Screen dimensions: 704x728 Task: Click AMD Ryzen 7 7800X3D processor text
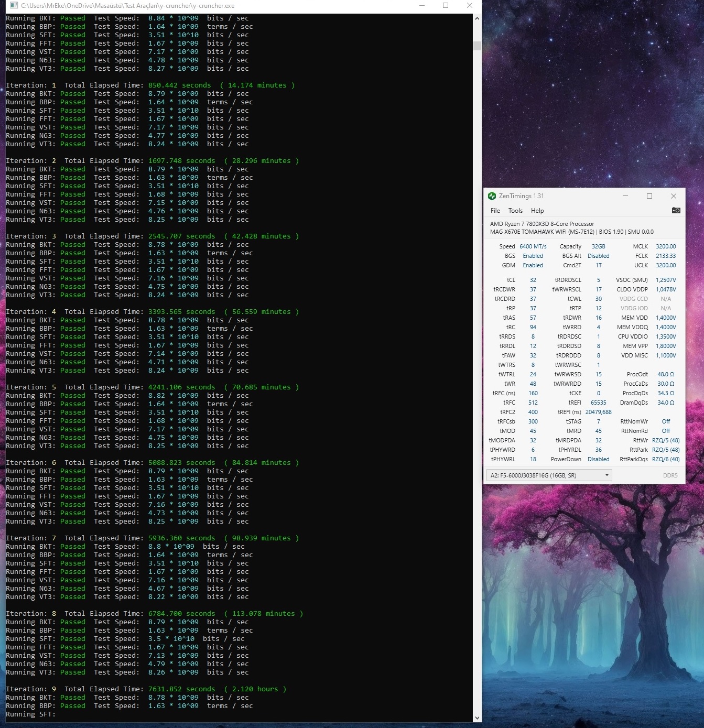pos(542,224)
